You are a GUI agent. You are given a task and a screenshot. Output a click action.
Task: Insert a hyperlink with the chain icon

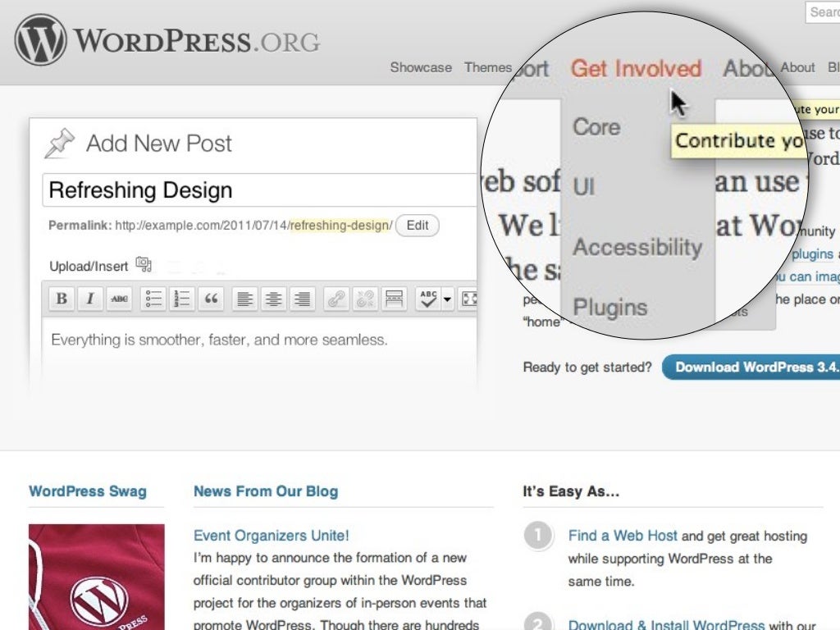coord(336,299)
